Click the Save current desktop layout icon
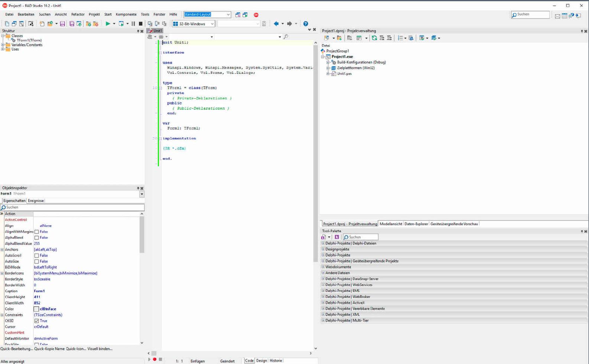The image size is (589, 364). pyautogui.click(x=238, y=15)
